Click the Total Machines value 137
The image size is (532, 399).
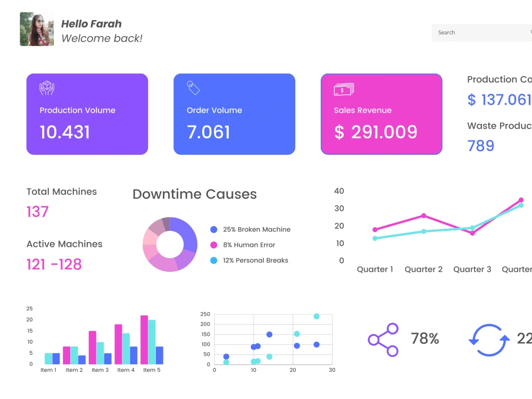coord(38,212)
